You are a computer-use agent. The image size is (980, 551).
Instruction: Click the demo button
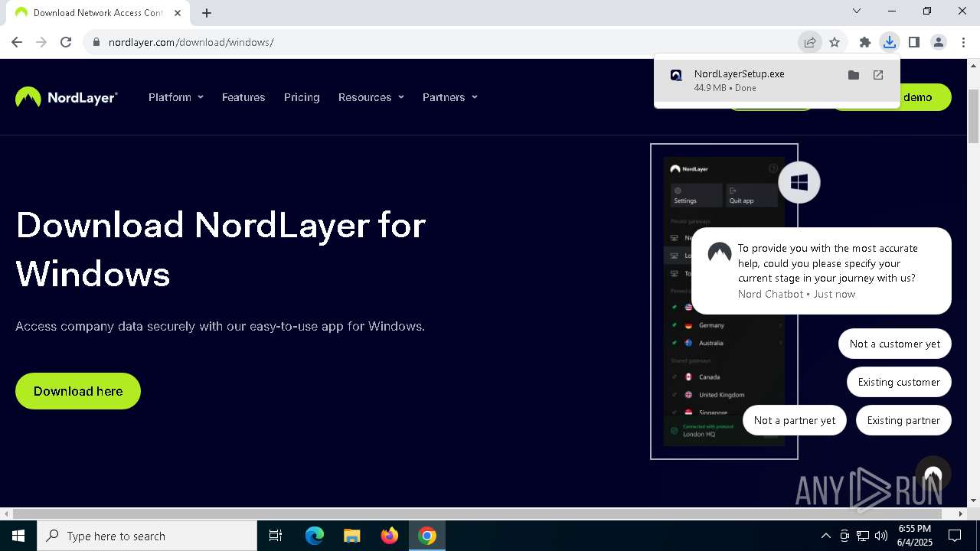[x=926, y=97]
